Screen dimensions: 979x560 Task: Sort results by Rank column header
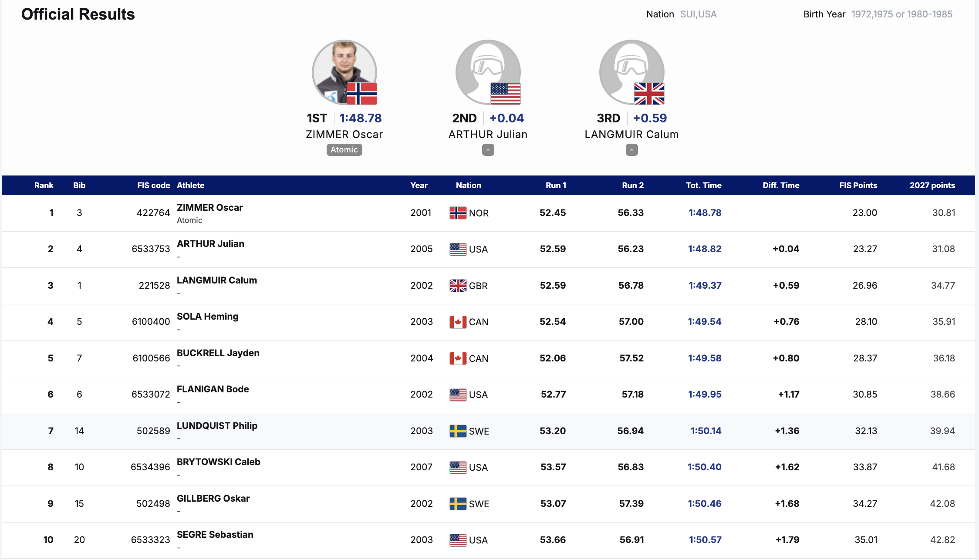[x=44, y=186]
